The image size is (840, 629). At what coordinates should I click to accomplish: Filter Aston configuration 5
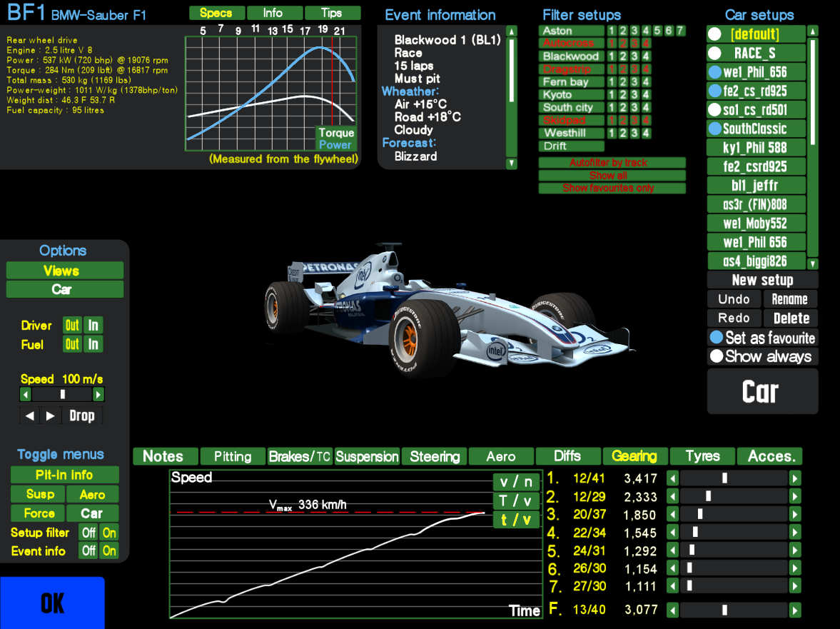657,31
